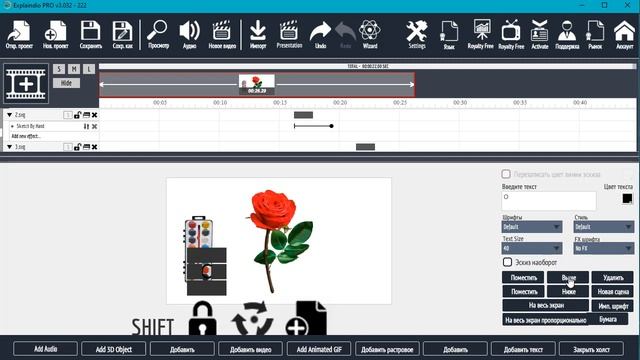The height and width of the screenshot is (360, 640).
Task: Go to Аккаунт home icon
Action: (x=624, y=34)
